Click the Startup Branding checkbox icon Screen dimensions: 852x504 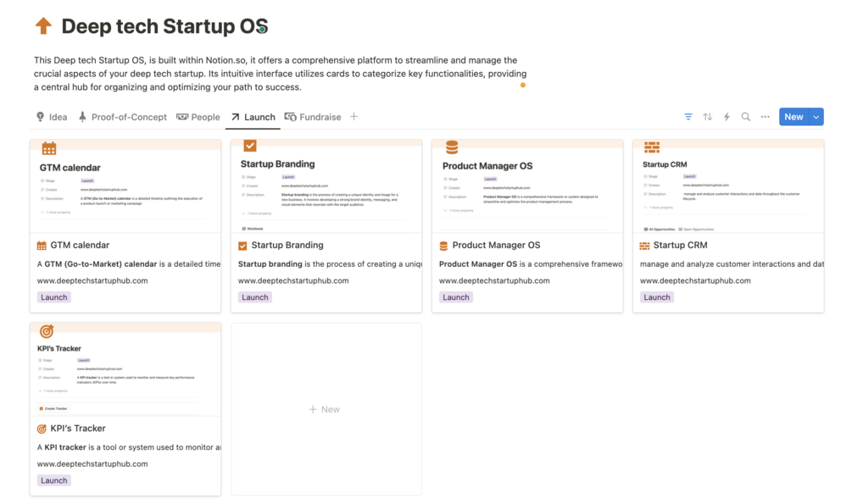coord(242,246)
